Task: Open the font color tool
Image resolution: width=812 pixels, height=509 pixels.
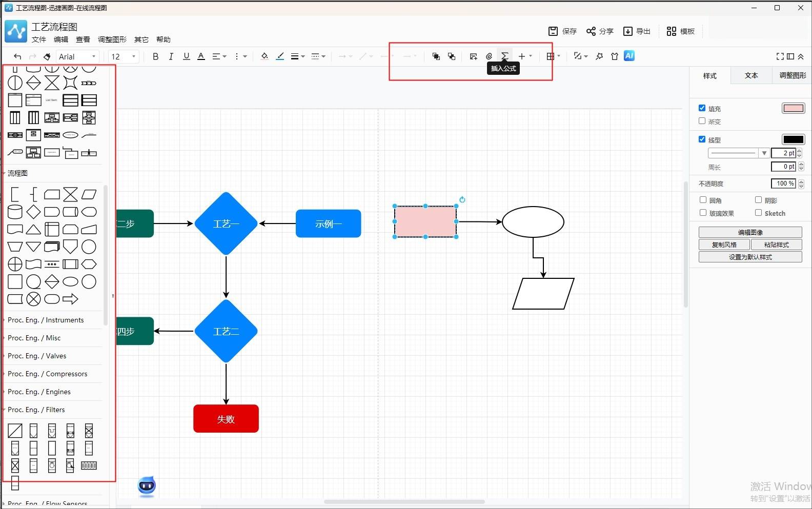Action: [x=201, y=56]
